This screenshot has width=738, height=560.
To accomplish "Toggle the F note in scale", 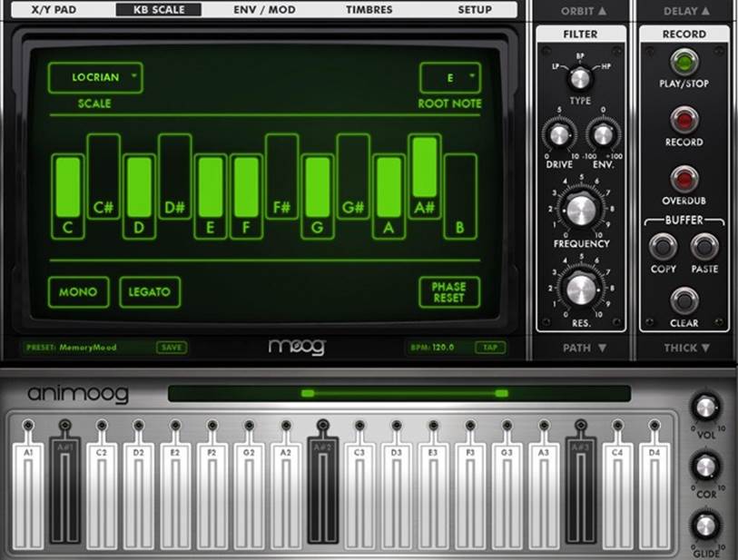I will coord(246,196).
